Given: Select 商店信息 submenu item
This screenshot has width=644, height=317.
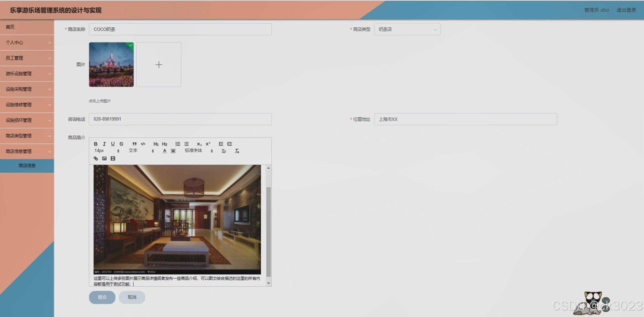Looking at the screenshot, I should pyautogui.click(x=27, y=165).
